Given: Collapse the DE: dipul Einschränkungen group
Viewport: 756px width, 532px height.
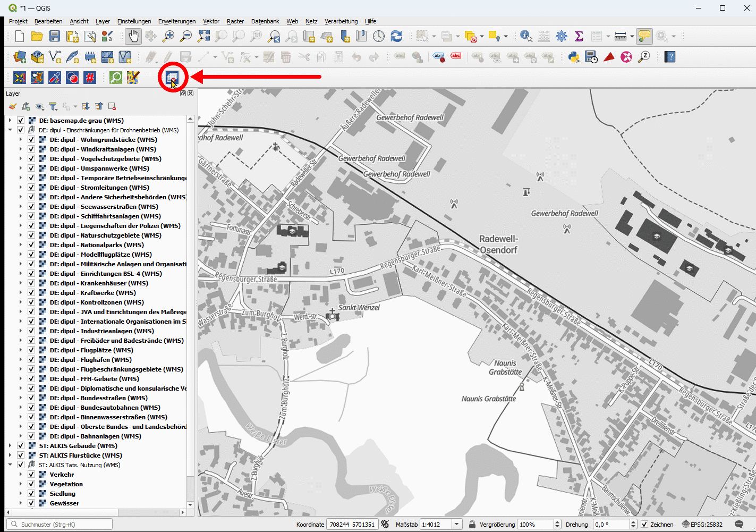Looking at the screenshot, I should (10, 130).
